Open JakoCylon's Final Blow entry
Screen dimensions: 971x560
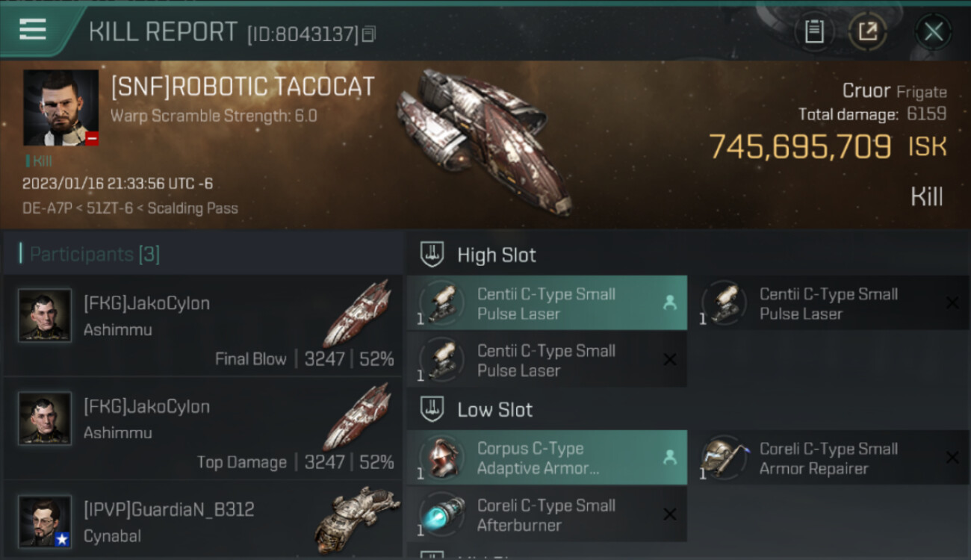(202, 325)
